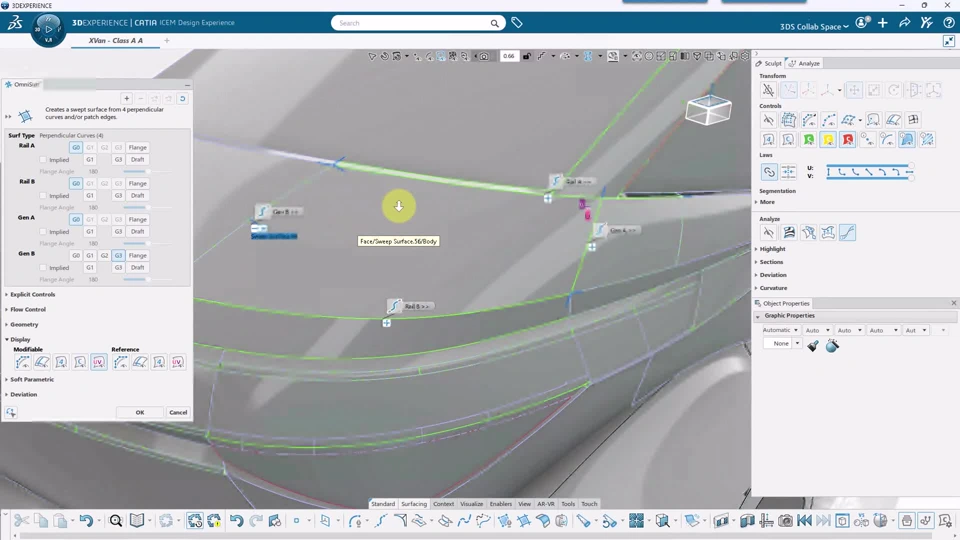Toggle G0 continuity for Rail A

[76, 148]
